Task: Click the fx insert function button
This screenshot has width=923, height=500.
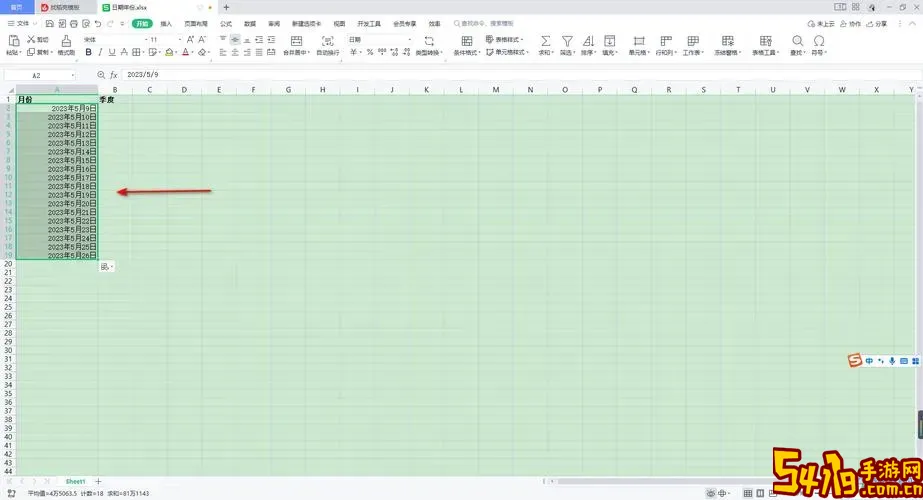Action: pos(114,75)
